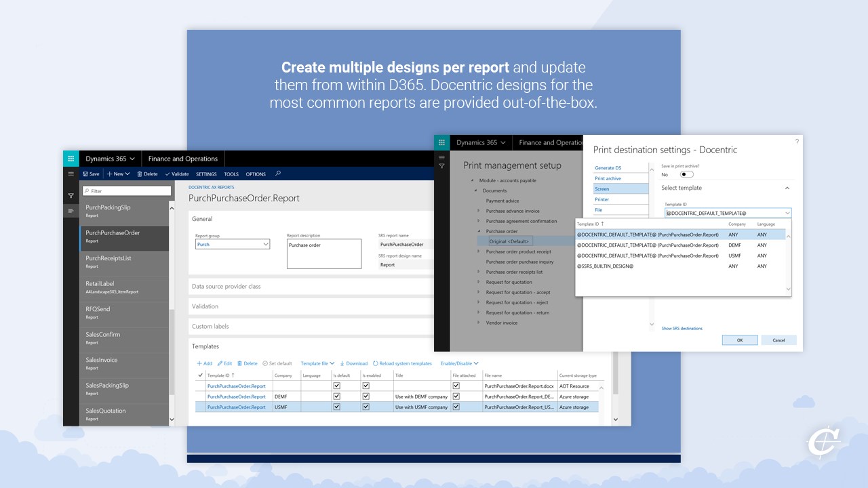Screen dimensions: 868x488
Task: Switch to File destination tab
Action: 620,210
